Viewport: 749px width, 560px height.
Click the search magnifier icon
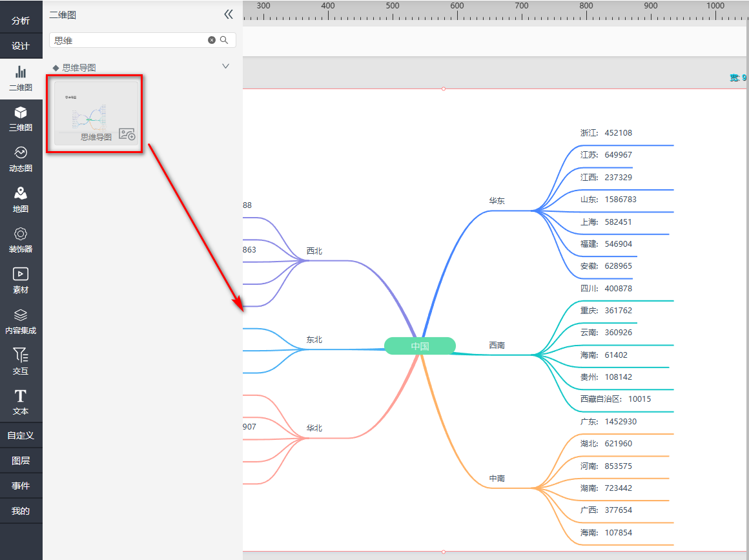(x=224, y=40)
